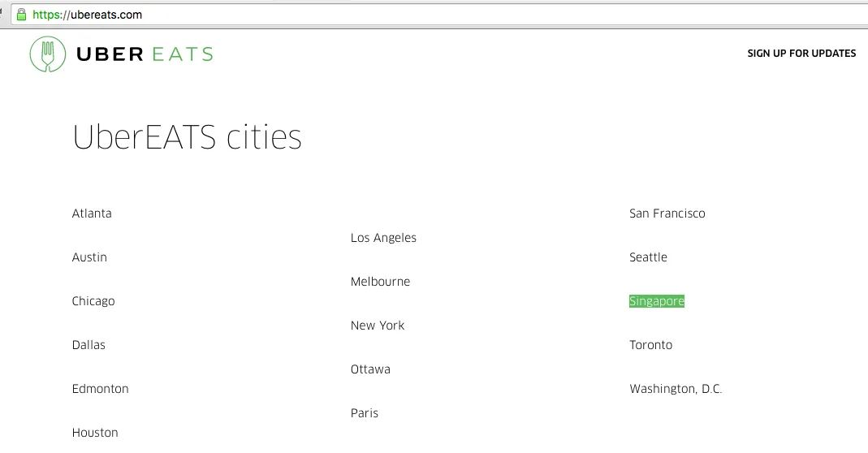Go to San Francisco city page
868x453 pixels.
pos(667,214)
